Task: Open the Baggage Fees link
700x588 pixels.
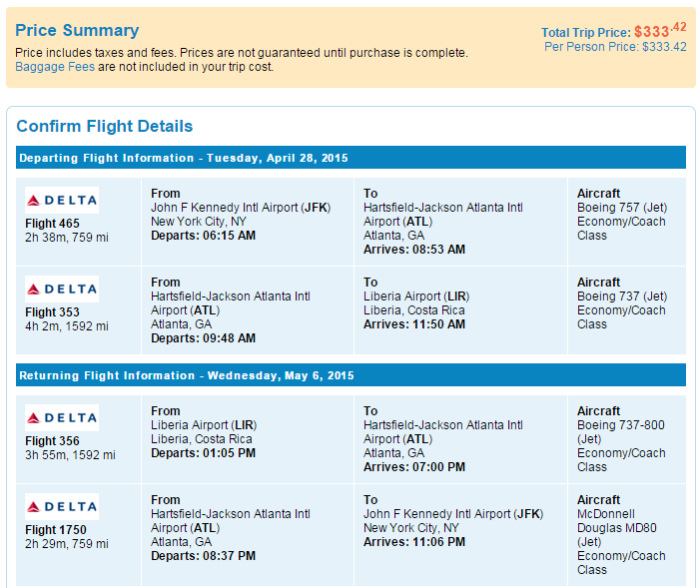Action: tap(55, 67)
